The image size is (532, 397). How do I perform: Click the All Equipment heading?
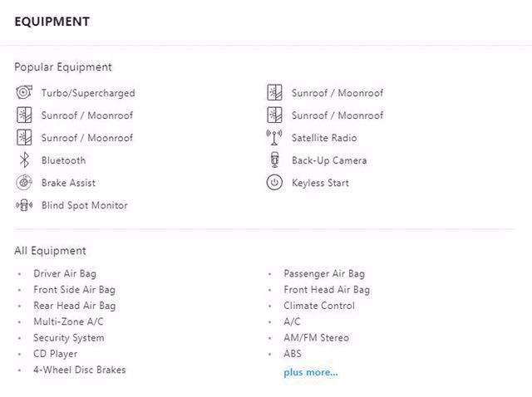click(x=50, y=251)
